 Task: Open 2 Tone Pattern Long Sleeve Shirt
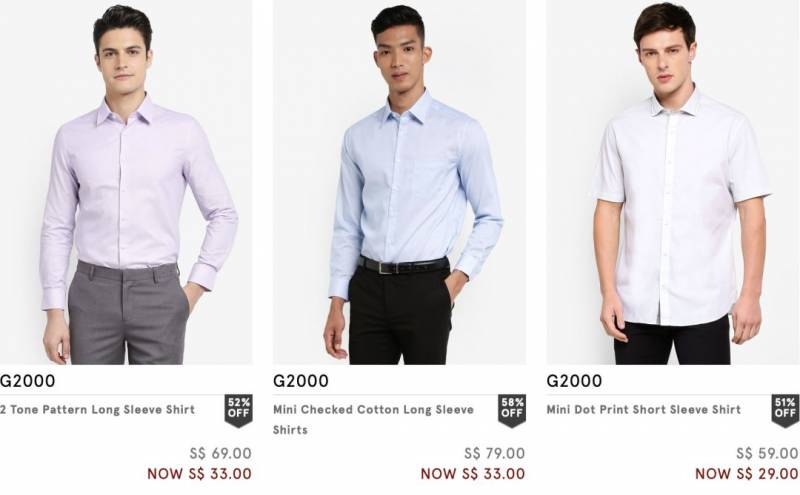pos(98,409)
